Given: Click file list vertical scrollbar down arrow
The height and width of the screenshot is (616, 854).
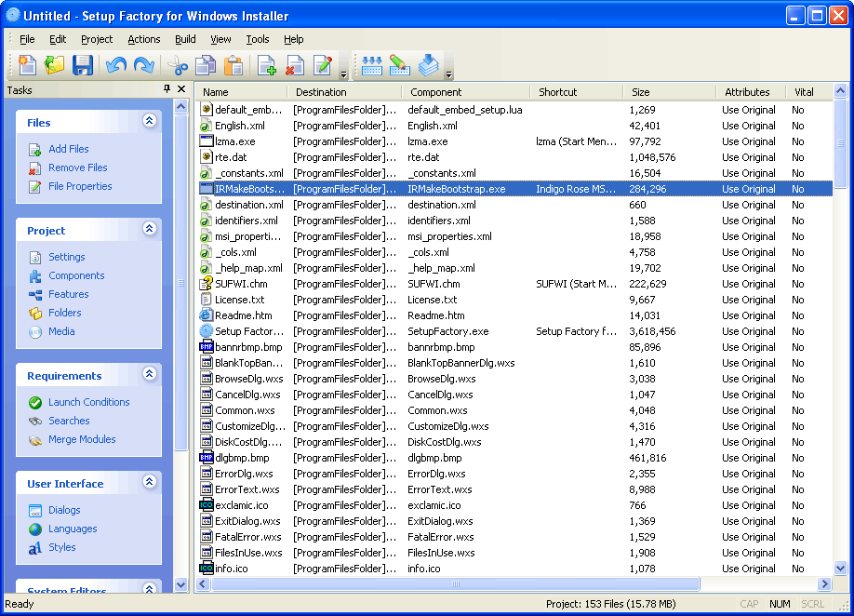Looking at the screenshot, I should point(840,568).
